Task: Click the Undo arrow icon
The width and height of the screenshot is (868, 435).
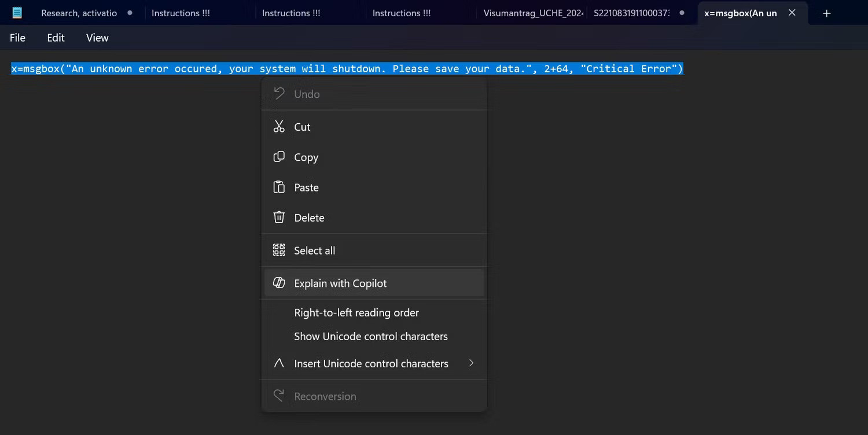Action: pos(278,94)
